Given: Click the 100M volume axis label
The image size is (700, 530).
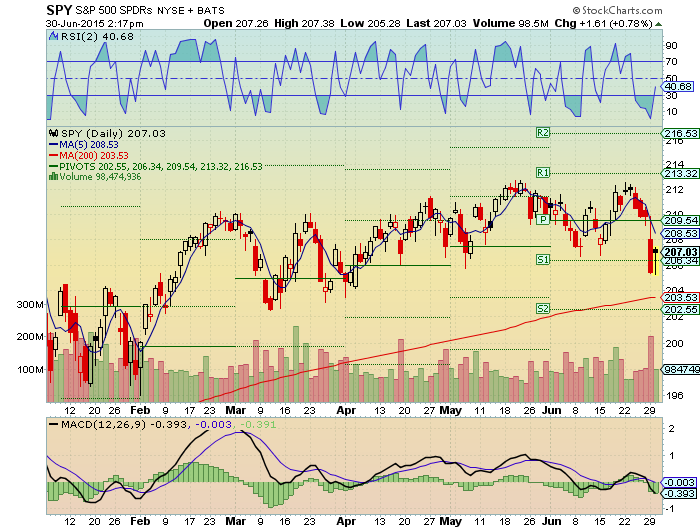Looking at the screenshot, I should tap(30, 369).
